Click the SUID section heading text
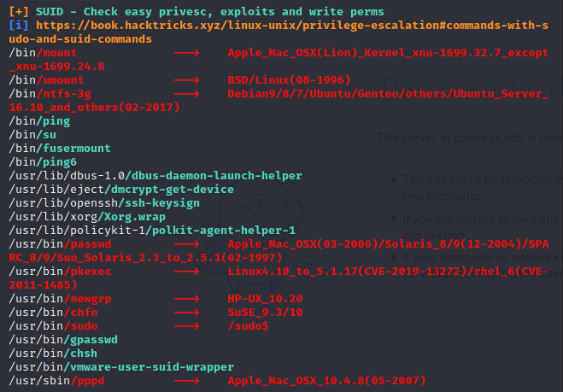The image size is (563, 392). pos(209,12)
